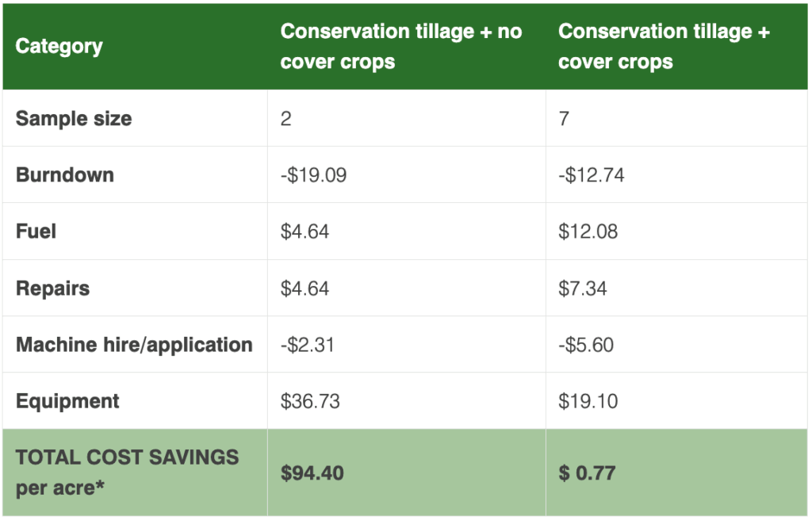Screen dimensions: 812x520
Task: Click the $7.34 repairs value
Action: coord(582,289)
